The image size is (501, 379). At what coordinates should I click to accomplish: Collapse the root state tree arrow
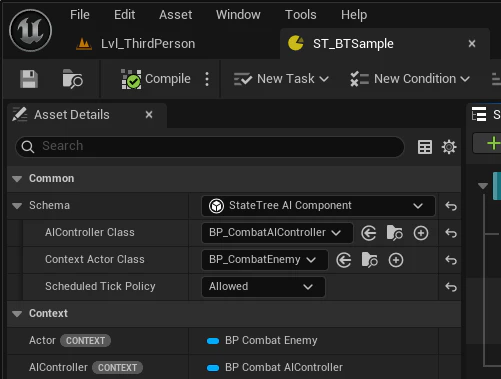(482, 186)
